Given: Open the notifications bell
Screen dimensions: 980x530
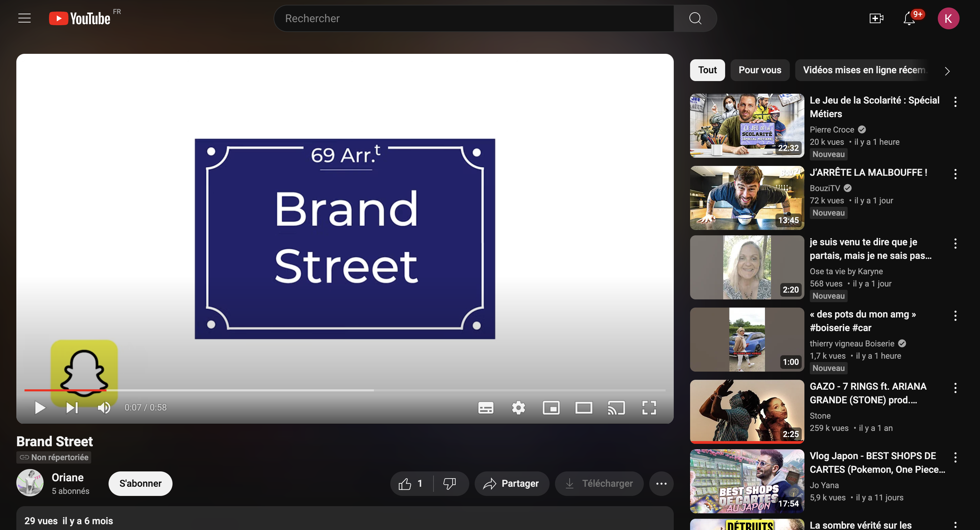Looking at the screenshot, I should point(909,18).
